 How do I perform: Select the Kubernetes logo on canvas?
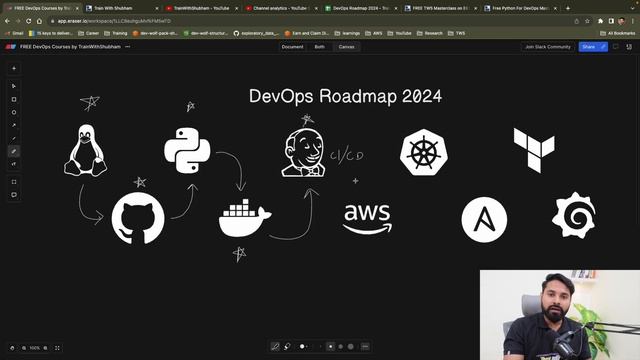[424, 152]
